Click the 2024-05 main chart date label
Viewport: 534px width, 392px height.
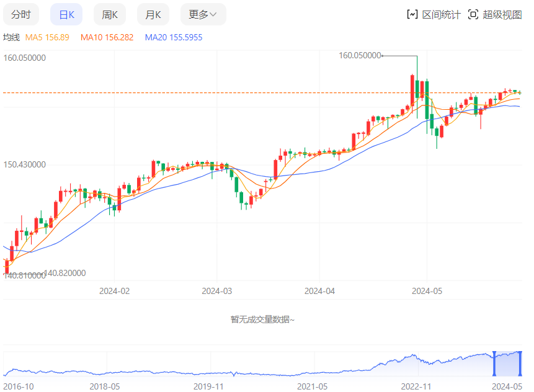point(427,291)
